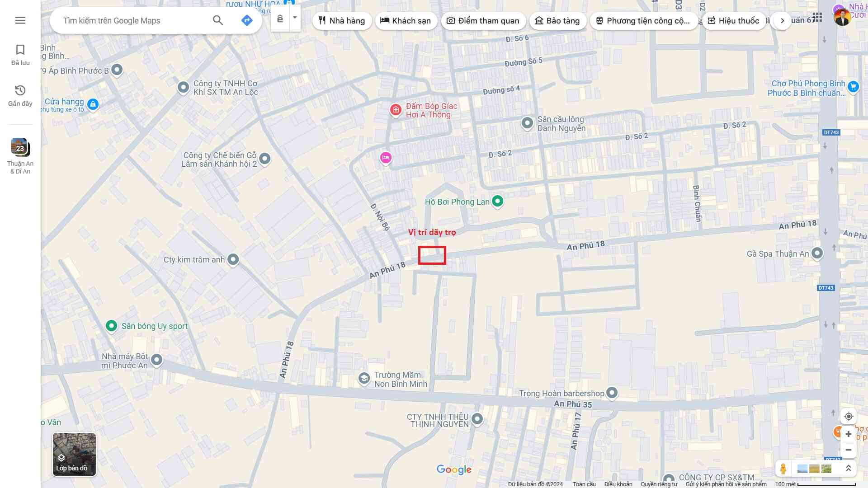Click the directions arrow icon
868x488 pixels.
tap(247, 20)
